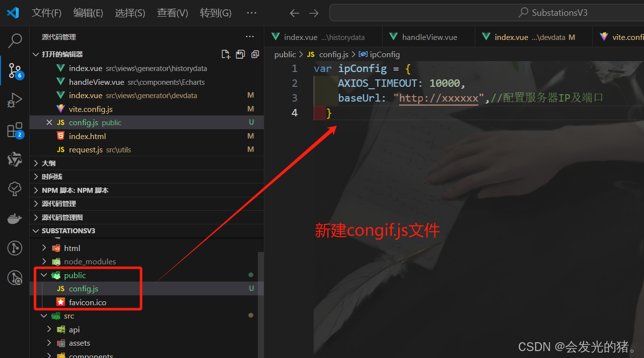The width and height of the screenshot is (644, 358).
Task: Go back with the left arrow
Action: tap(295, 13)
